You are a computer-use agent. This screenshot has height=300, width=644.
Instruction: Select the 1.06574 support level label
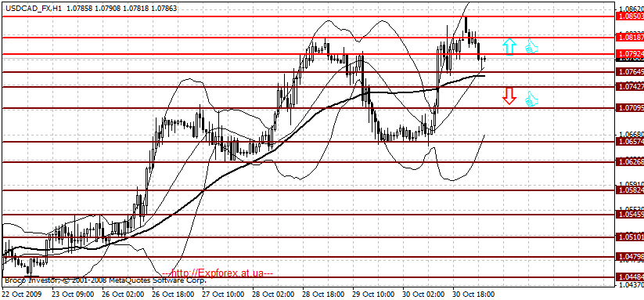(x=631, y=142)
